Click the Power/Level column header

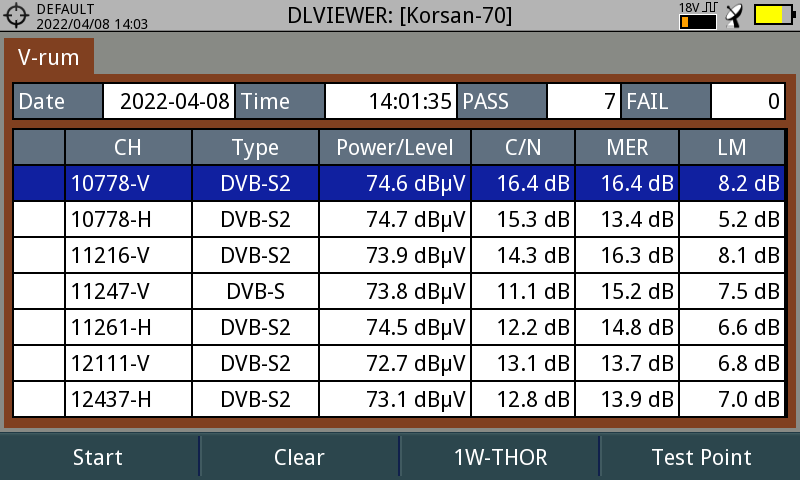point(395,147)
